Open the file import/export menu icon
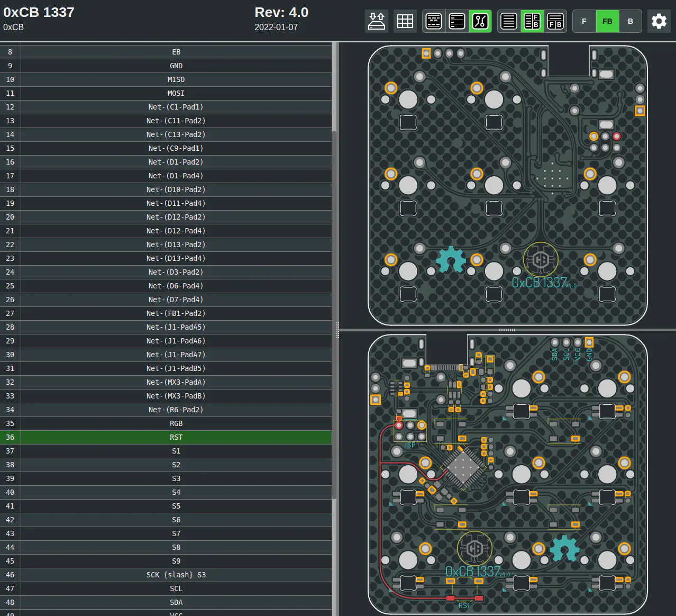The height and width of the screenshot is (616, 676). 377,21
